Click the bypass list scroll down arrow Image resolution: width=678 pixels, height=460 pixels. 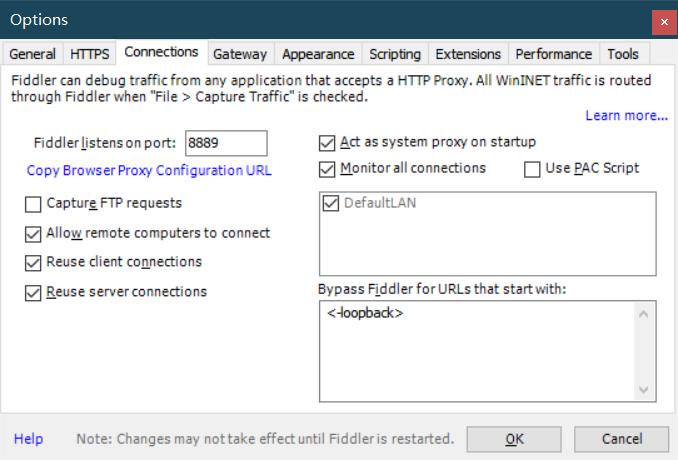(643, 390)
